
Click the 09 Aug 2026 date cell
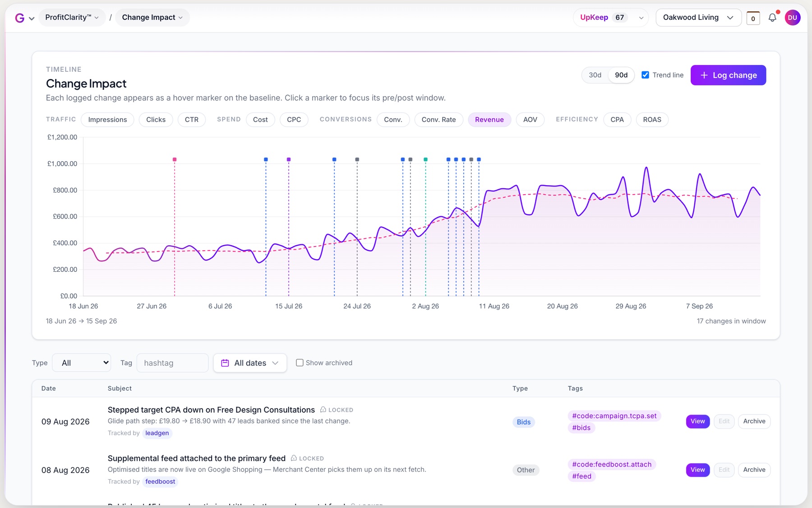[x=65, y=421]
